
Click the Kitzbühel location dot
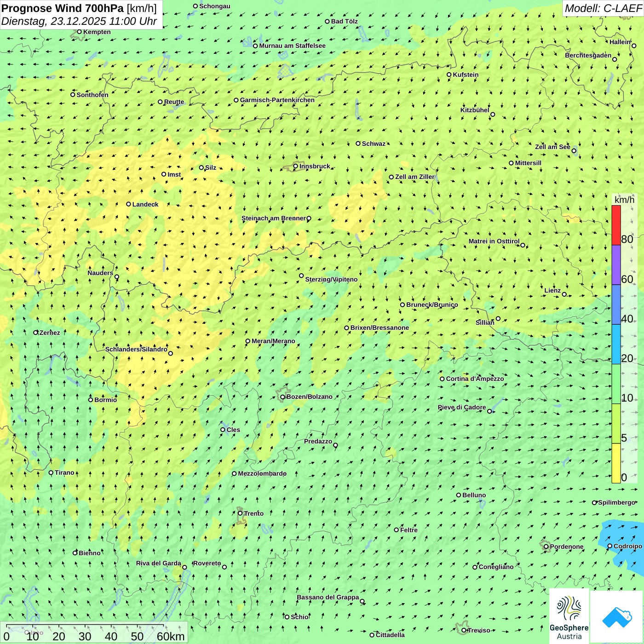493,115
